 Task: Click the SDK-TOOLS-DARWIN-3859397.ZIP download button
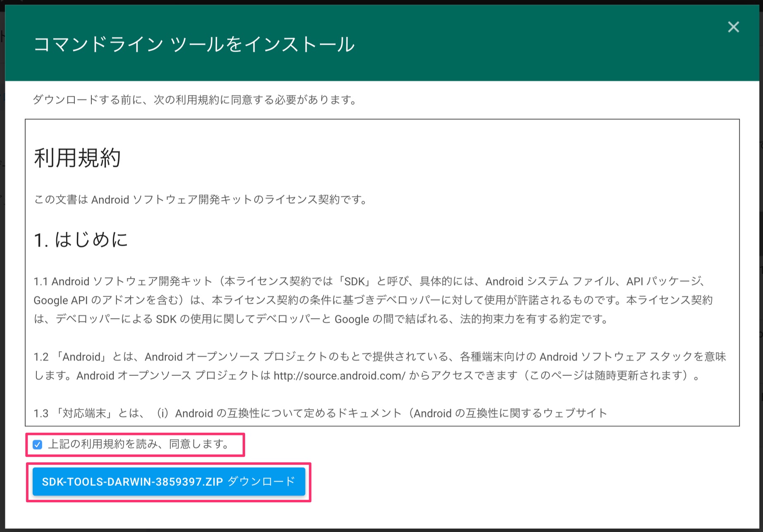coord(168,481)
